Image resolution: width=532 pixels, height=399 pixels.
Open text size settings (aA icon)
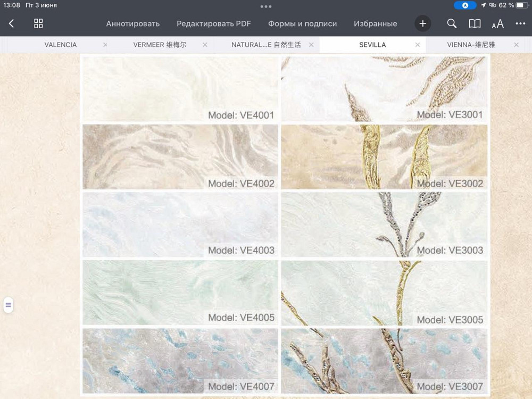[x=497, y=24]
